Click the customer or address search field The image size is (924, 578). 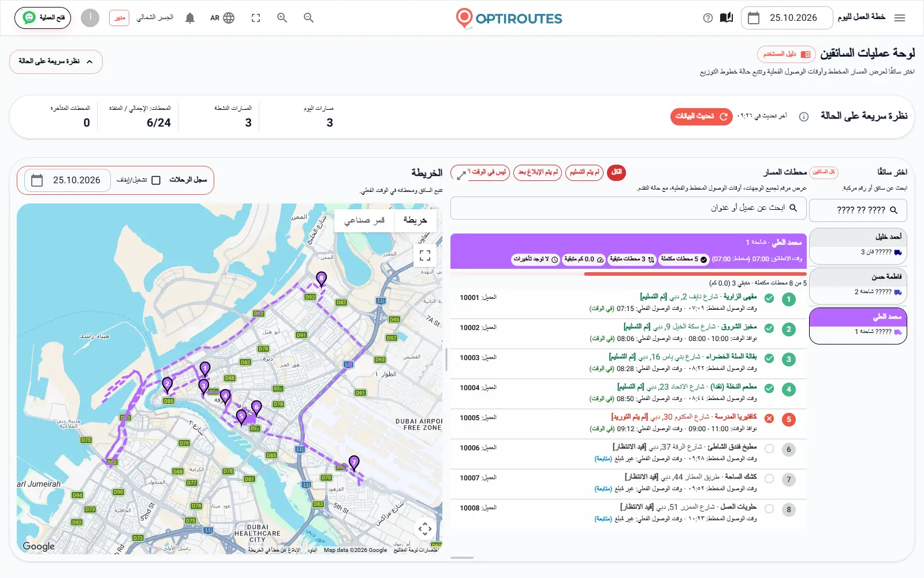tap(628, 208)
